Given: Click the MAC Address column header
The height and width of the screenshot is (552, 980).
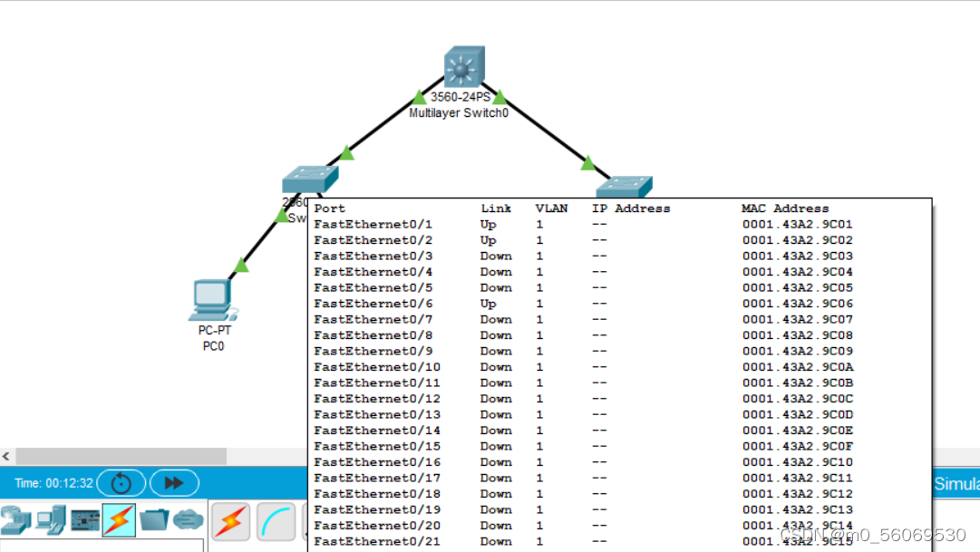Looking at the screenshot, I should pos(785,208).
